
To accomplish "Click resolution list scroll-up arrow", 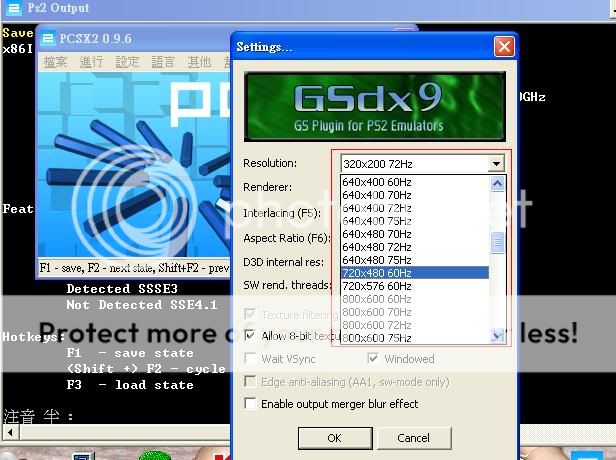I will point(497,183).
